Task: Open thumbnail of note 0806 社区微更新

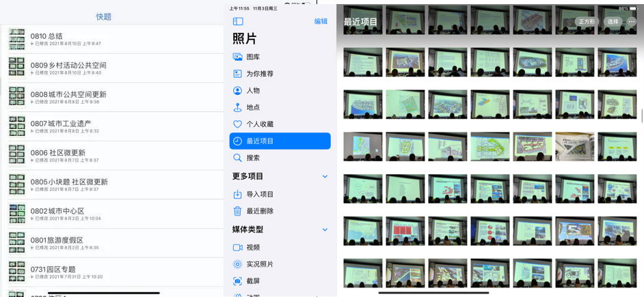Action: (17, 156)
